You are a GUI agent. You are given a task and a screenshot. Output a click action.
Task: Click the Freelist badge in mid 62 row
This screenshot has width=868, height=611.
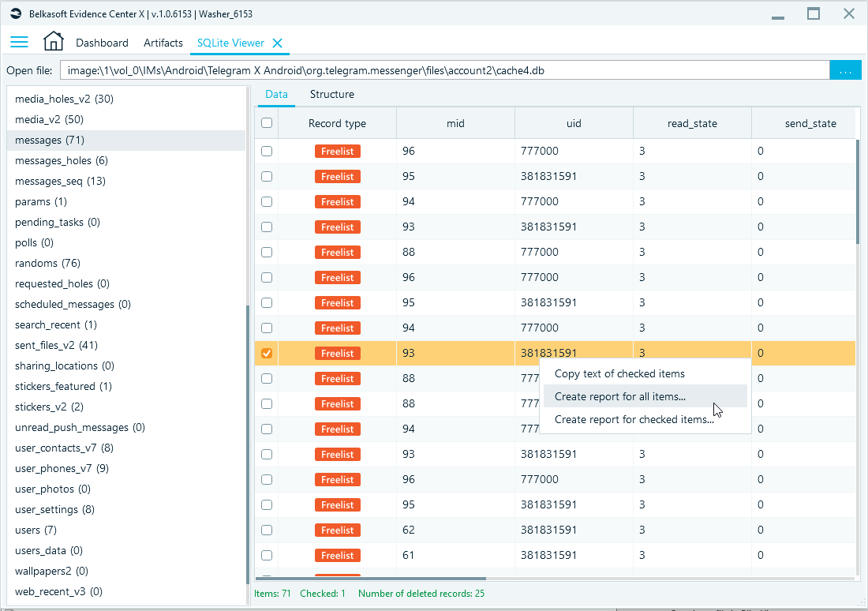[338, 530]
